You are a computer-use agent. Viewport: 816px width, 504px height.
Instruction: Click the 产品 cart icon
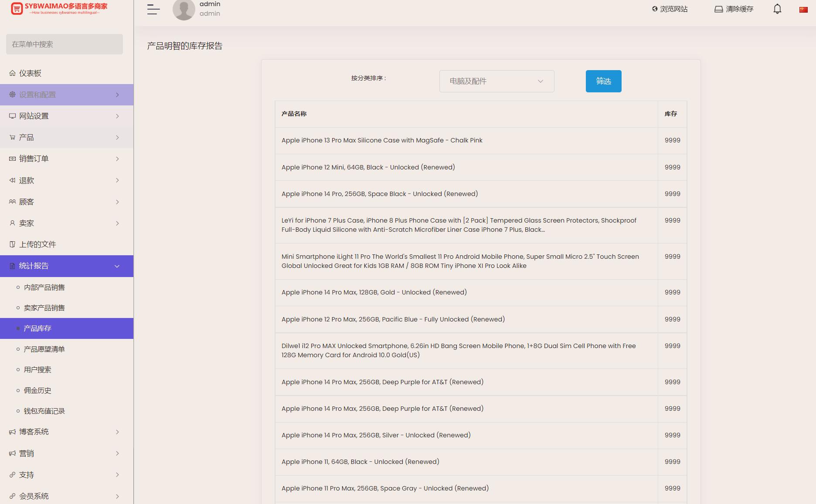click(x=12, y=137)
